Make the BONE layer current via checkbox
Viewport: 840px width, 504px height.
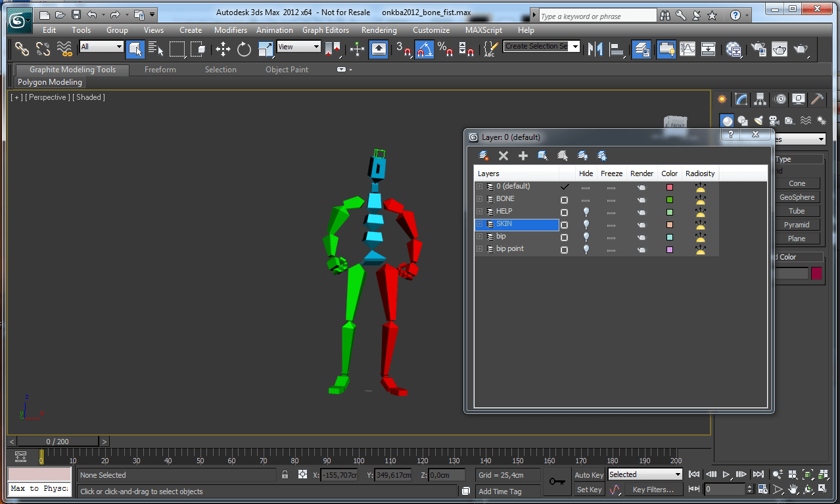tap(564, 199)
